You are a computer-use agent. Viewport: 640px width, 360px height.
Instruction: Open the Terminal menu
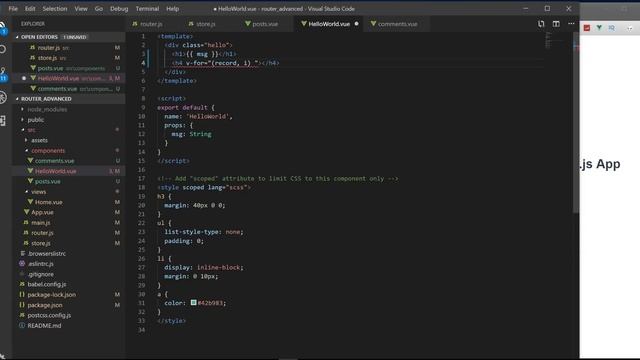point(147,9)
